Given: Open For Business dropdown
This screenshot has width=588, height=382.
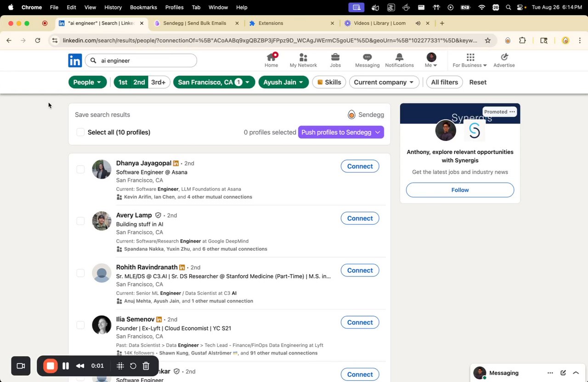Looking at the screenshot, I should (469, 60).
